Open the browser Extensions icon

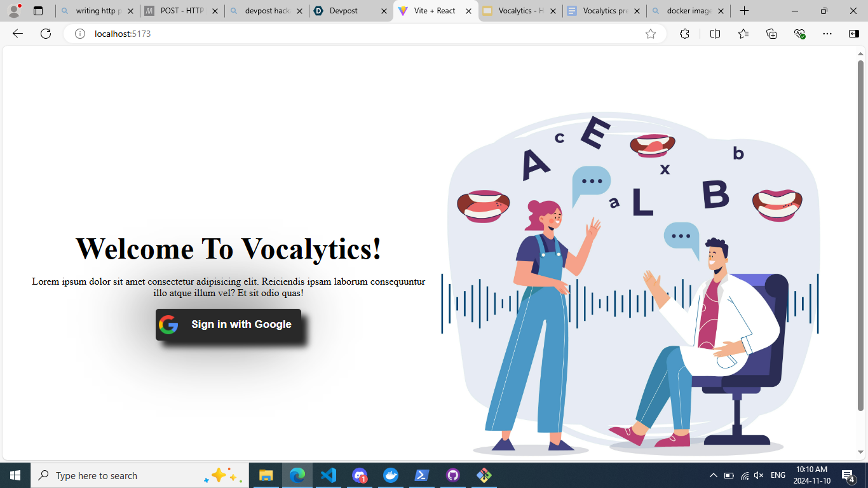(x=684, y=34)
